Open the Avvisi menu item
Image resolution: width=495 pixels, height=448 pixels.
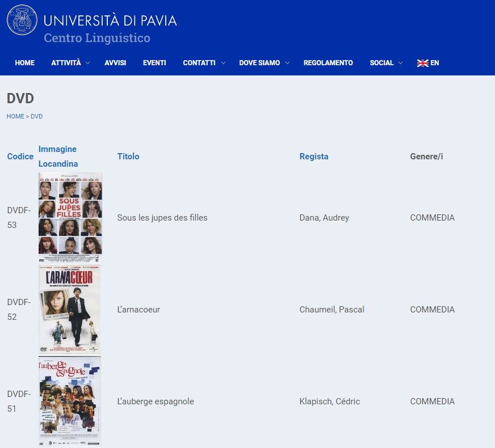pyautogui.click(x=115, y=63)
